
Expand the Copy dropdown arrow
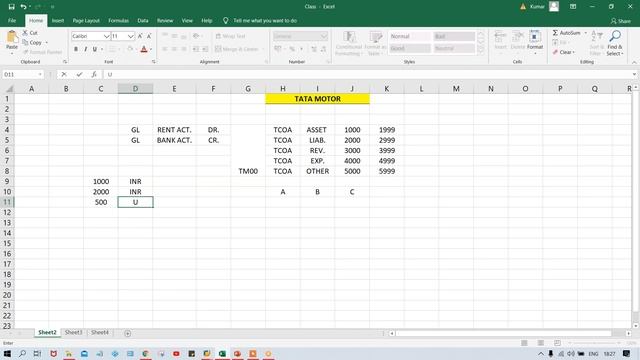(47, 42)
